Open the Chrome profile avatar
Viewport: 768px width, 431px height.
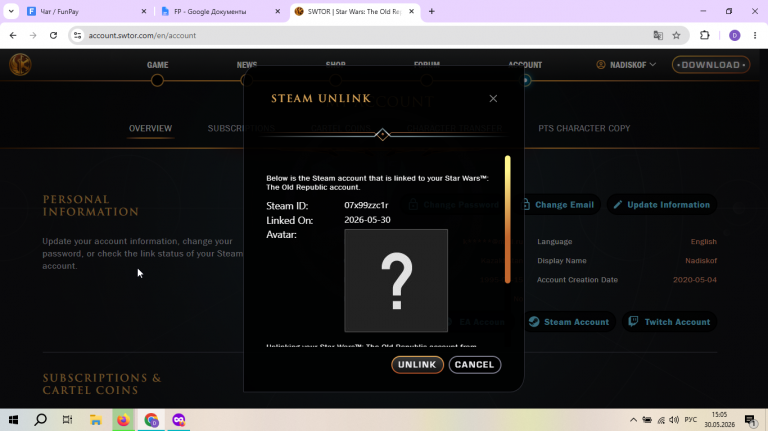coord(734,35)
